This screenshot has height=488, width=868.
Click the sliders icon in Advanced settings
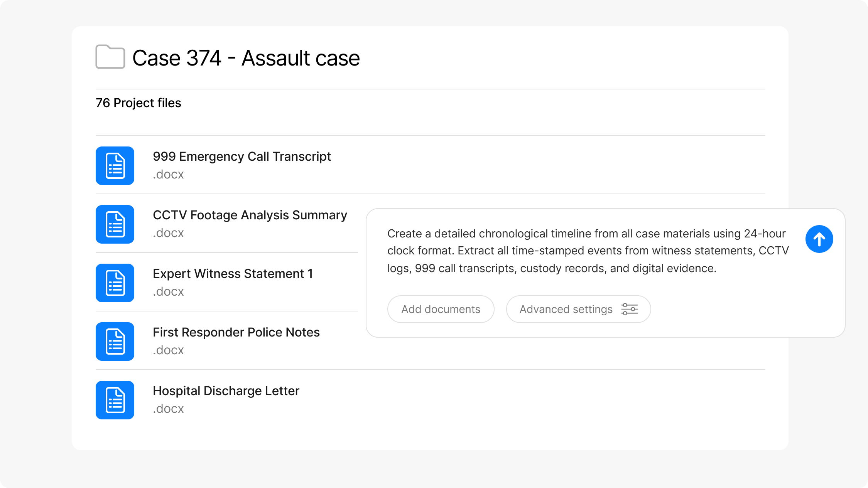coord(629,309)
